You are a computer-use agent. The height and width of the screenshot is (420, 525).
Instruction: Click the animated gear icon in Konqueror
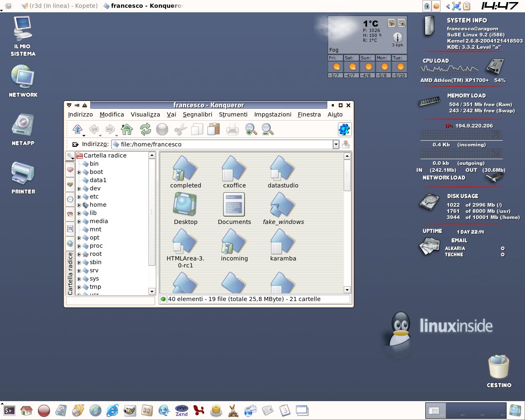pos(344,129)
